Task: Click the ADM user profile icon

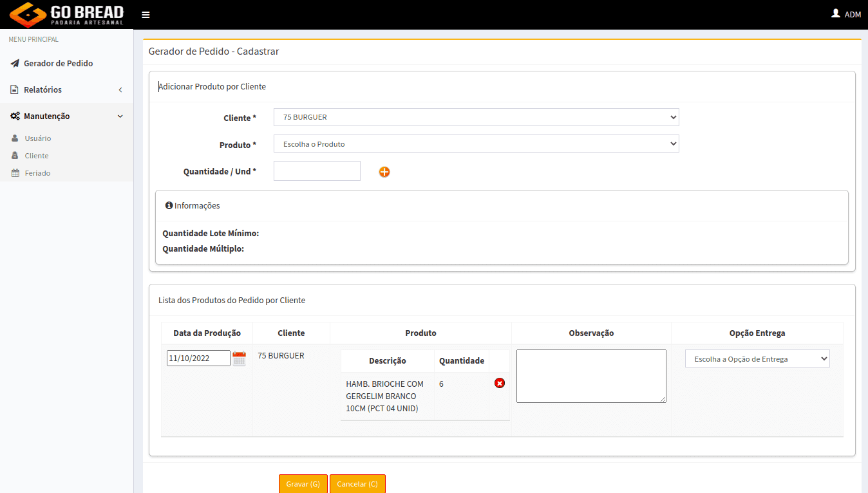Action: (x=836, y=14)
